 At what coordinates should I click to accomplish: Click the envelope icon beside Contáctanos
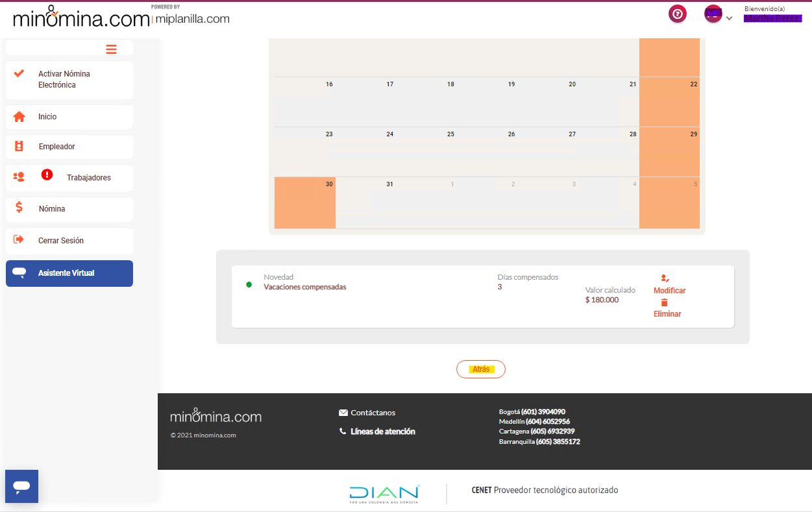pos(343,413)
